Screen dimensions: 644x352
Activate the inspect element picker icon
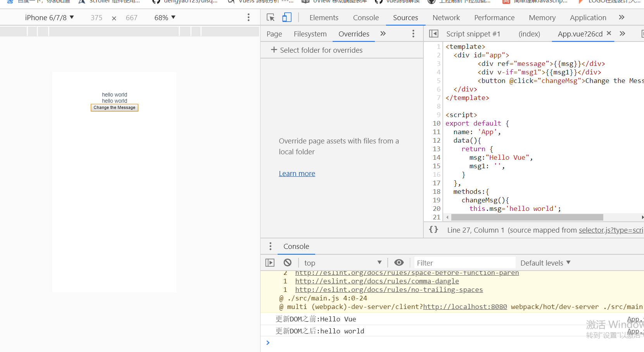[271, 17]
